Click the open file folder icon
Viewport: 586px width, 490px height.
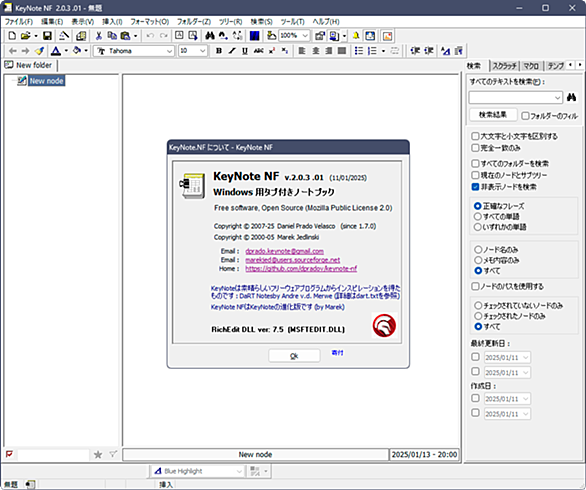[x=25, y=36]
